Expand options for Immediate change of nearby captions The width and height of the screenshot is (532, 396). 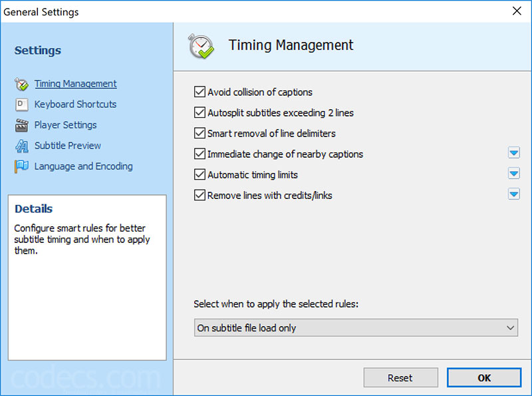point(513,153)
